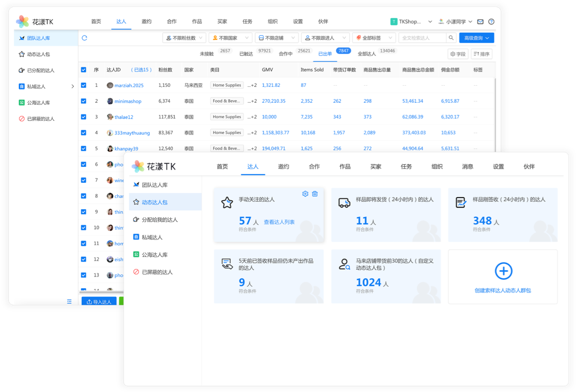Open the 不限国家 filter dropdown

[230, 38]
